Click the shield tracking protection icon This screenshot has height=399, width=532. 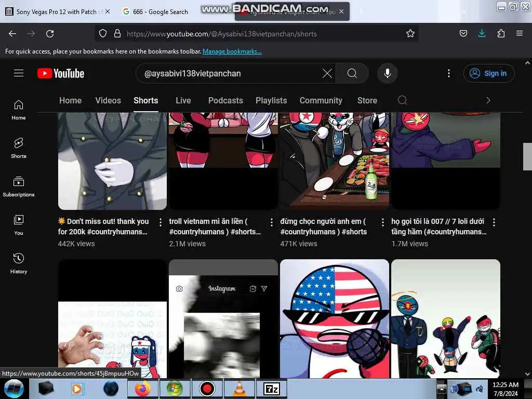[x=103, y=34]
